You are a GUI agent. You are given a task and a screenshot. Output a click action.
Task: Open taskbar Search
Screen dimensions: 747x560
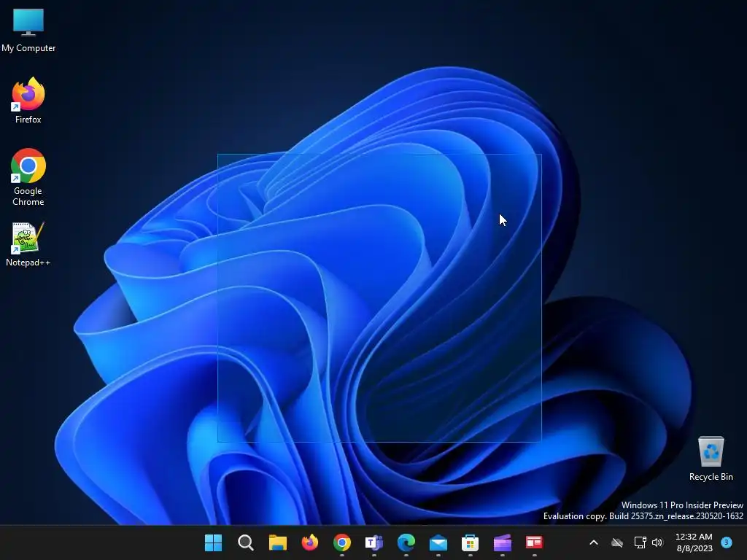246,542
